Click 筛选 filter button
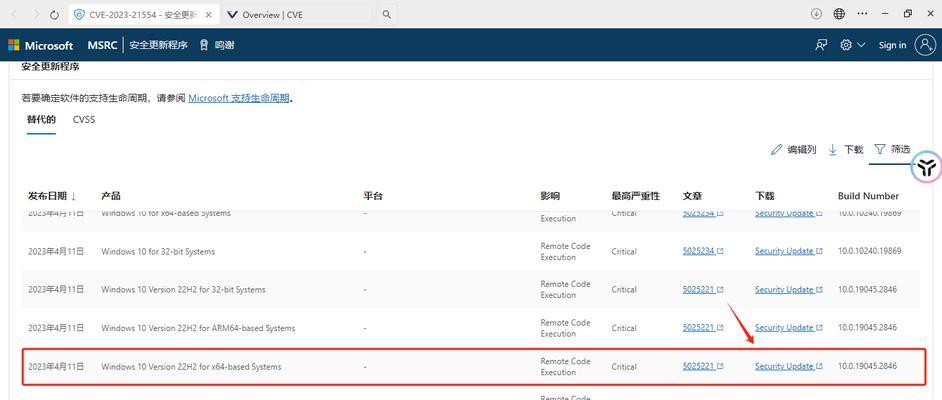 click(x=892, y=150)
